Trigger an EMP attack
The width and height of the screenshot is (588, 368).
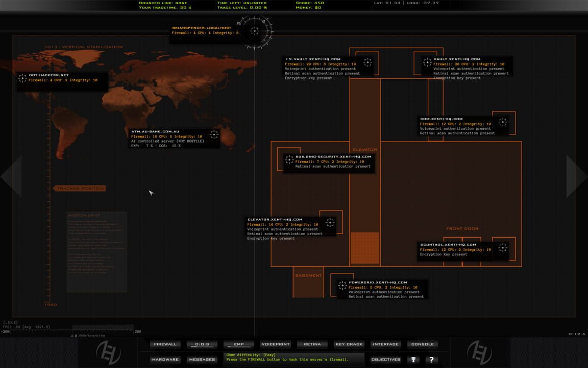click(238, 344)
